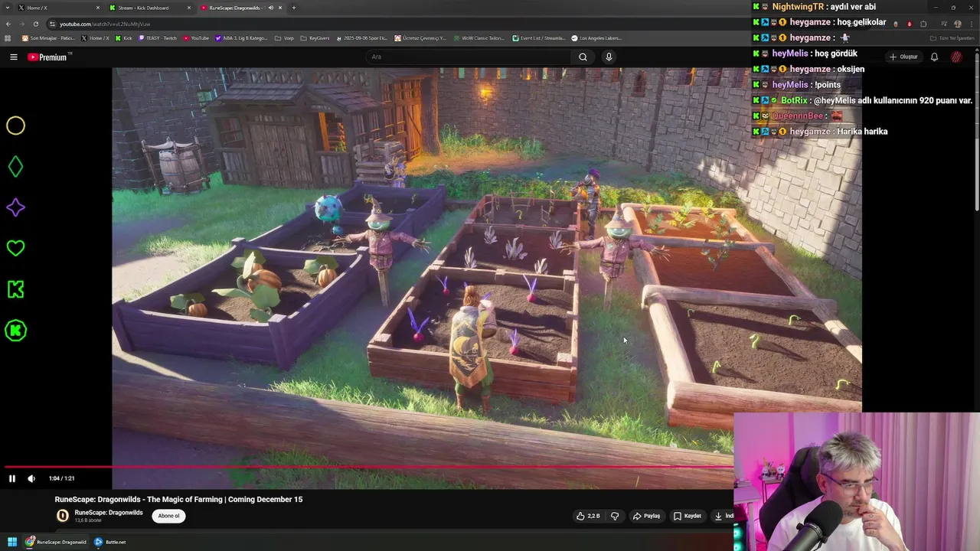This screenshot has height=551, width=980.
Task: Open 'Ücretsiz Çevrimiçi Y...' bookmark
Action: pos(421,37)
